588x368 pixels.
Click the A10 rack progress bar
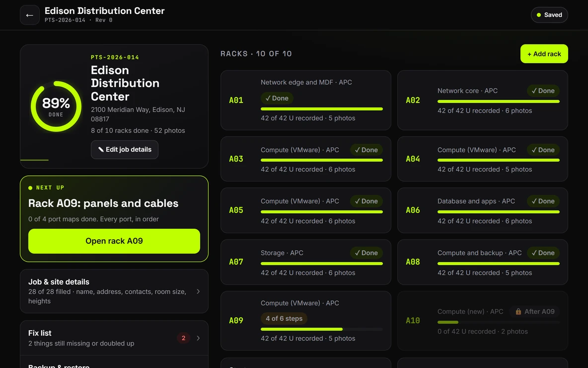point(499,322)
